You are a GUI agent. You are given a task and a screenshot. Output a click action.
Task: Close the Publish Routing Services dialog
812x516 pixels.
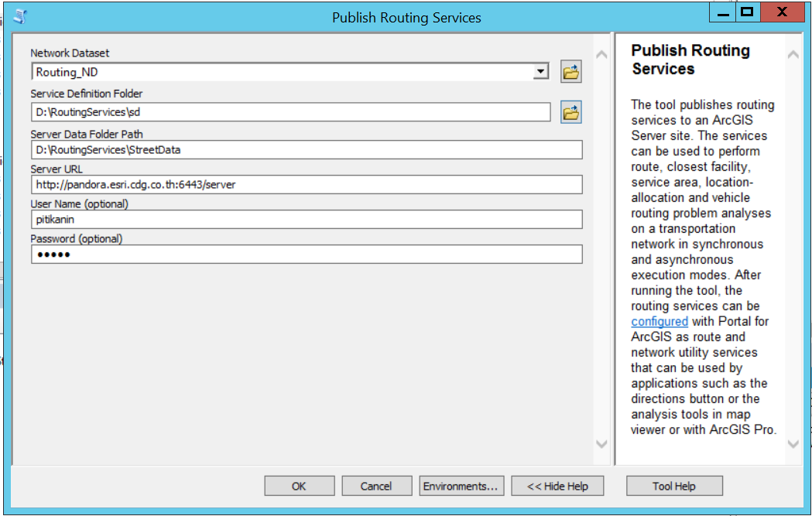(x=782, y=12)
